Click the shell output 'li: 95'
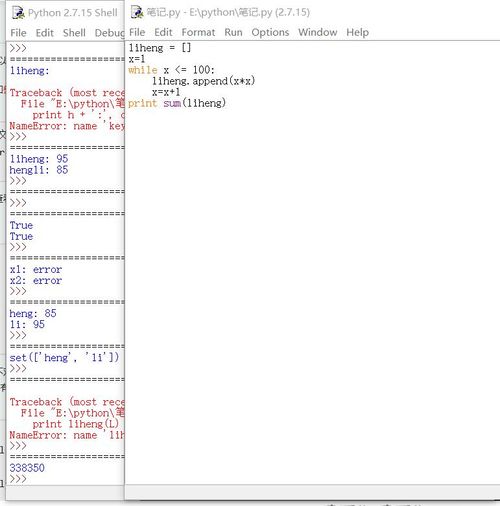 pyautogui.click(x=27, y=324)
